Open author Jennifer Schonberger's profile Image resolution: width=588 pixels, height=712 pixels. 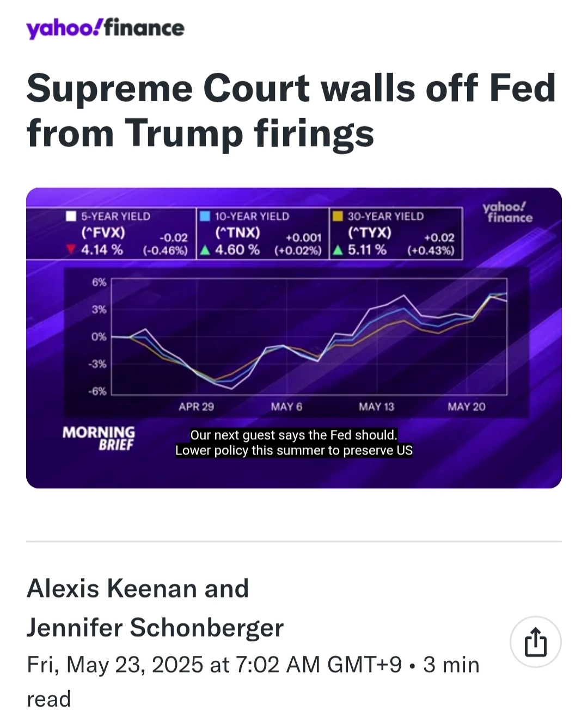click(155, 628)
